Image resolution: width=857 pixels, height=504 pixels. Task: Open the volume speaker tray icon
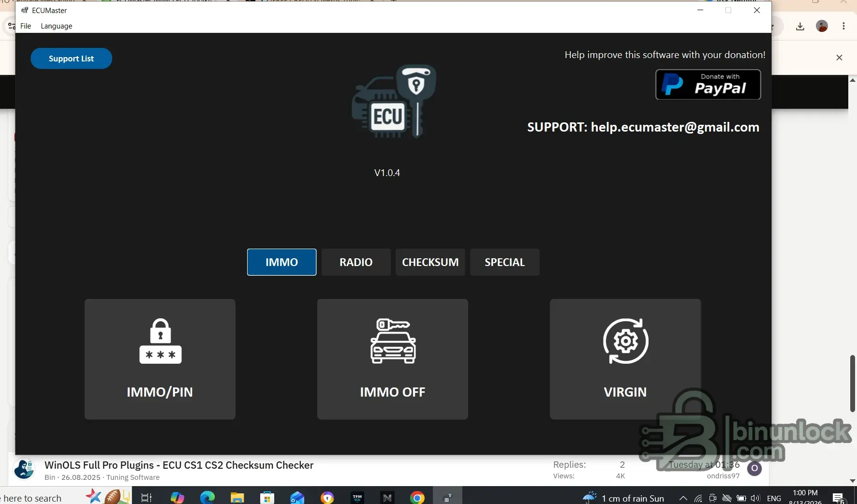[755, 498]
